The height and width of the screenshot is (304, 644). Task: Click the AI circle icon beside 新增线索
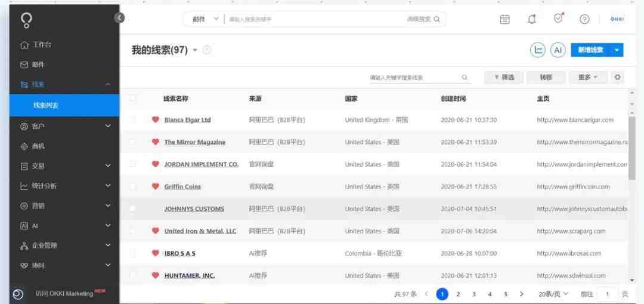[558, 50]
